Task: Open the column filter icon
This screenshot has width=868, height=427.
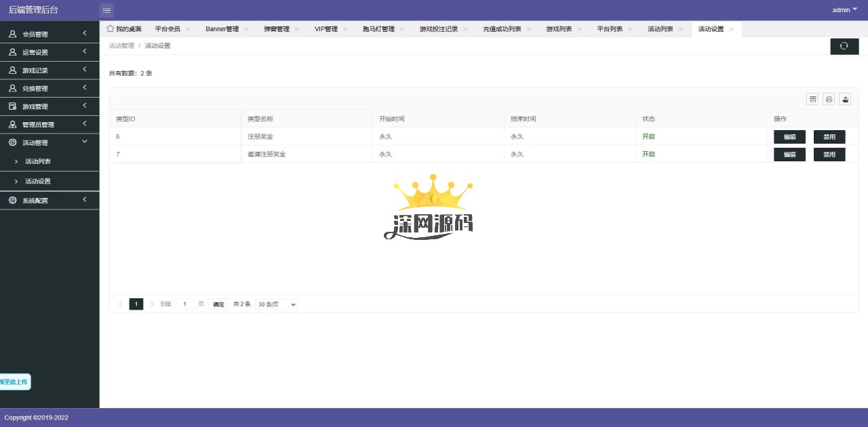Action: click(812, 99)
